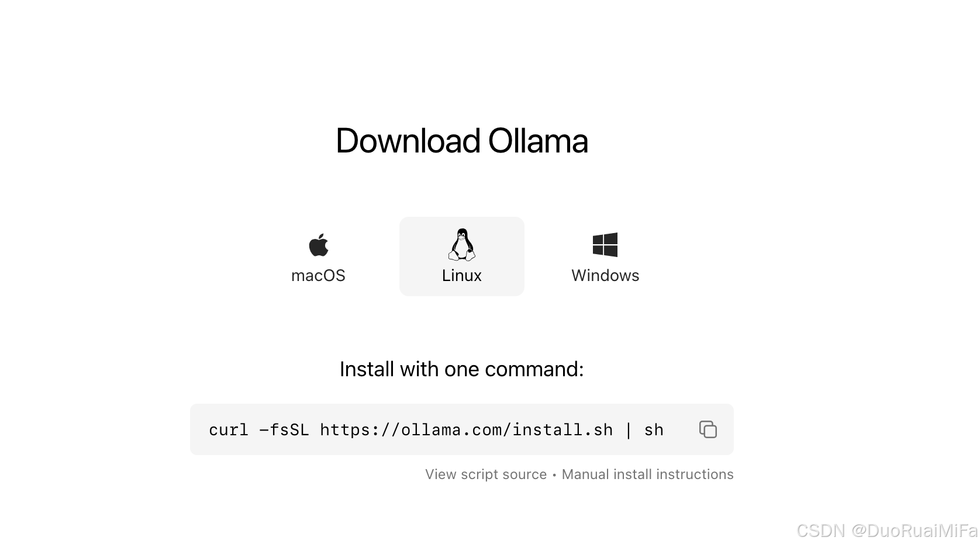
Task: Click the pipe character in the command
Action: click(629, 430)
